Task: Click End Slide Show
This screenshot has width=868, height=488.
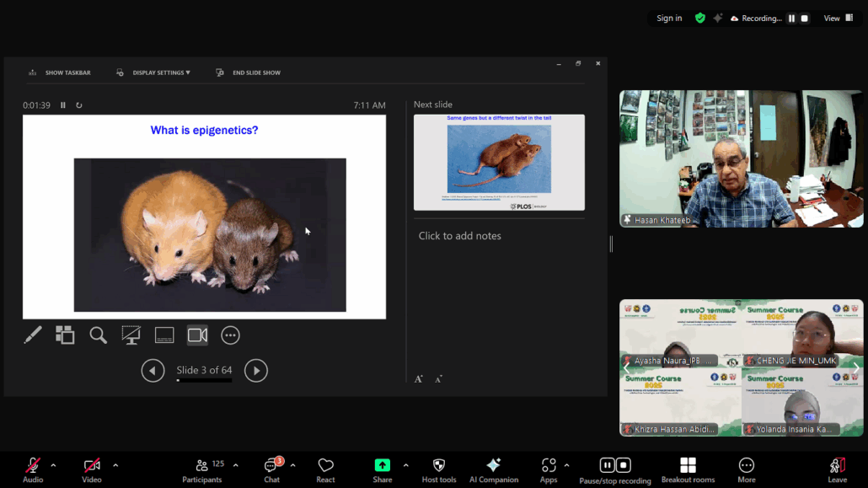Action: click(x=255, y=72)
